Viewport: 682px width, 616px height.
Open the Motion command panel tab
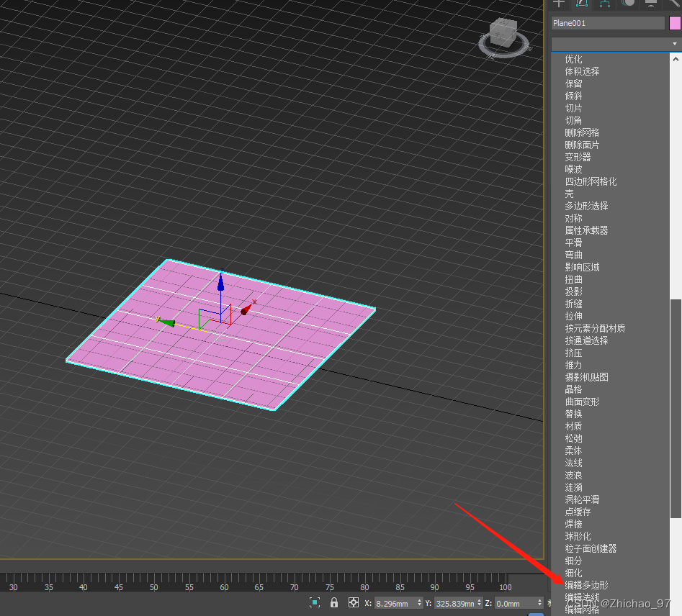628,4
